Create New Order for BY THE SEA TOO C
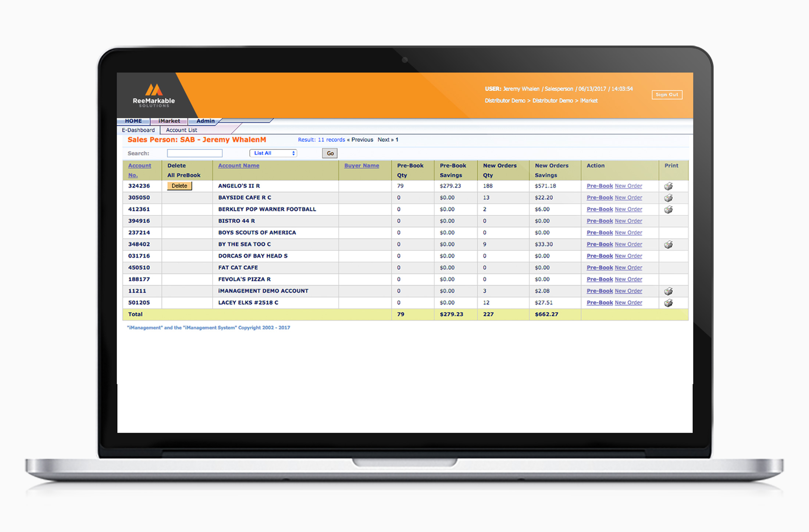 pos(628,244)
